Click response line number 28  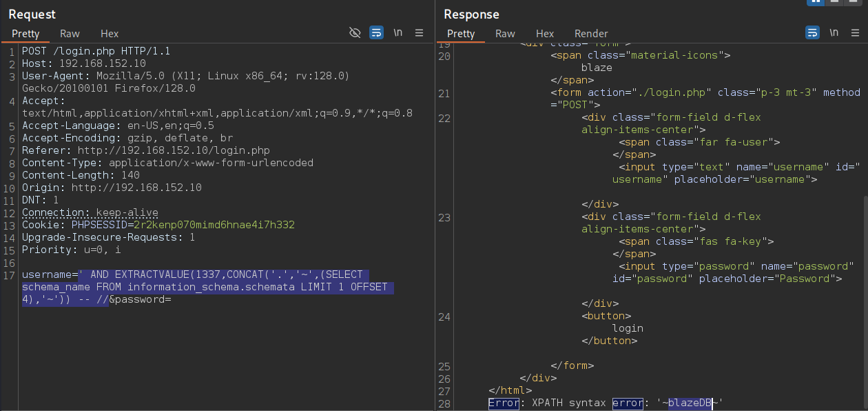click(444, 403)
